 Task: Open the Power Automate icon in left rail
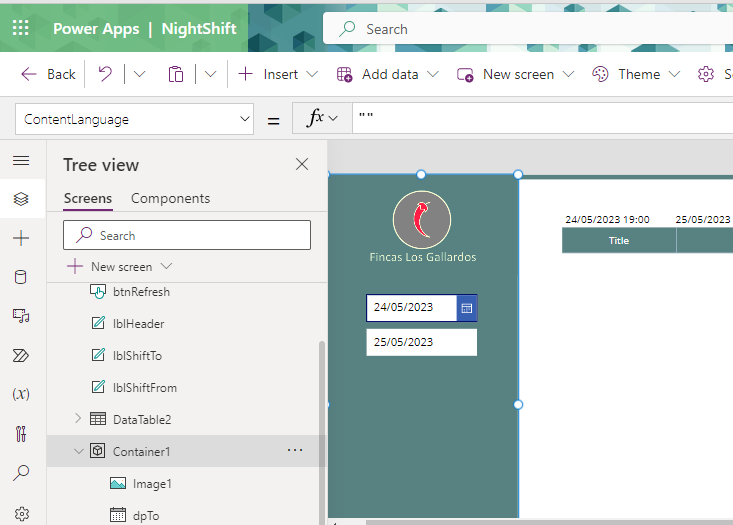(x=21, y=355)
